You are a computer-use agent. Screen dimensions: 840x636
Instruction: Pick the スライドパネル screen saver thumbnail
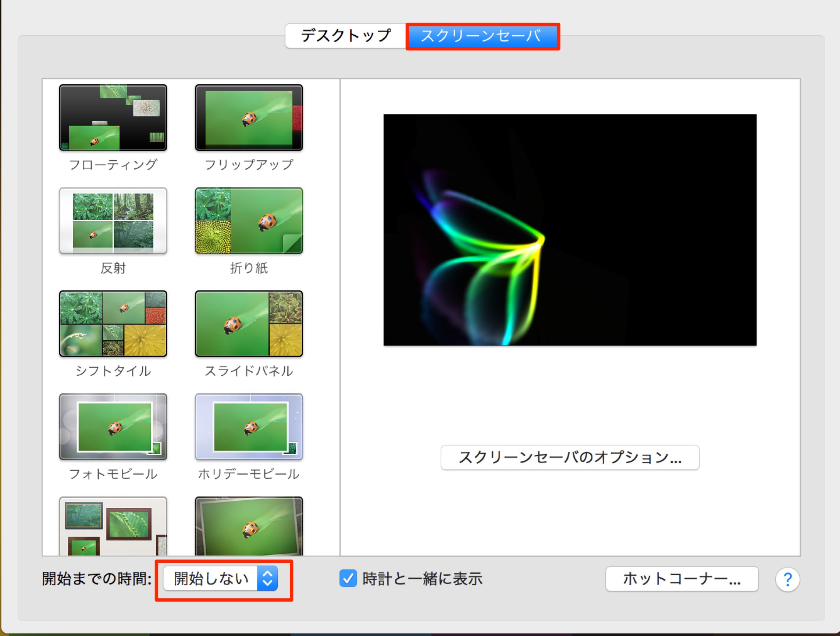[x=249, y=324]
